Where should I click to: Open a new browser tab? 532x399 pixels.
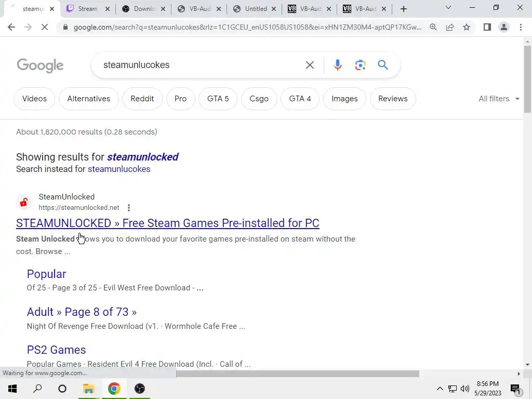click(x=403, y=9)
